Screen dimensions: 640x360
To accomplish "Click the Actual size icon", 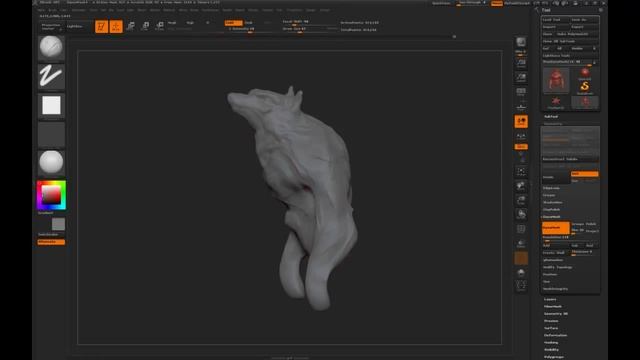I will 521,91.
